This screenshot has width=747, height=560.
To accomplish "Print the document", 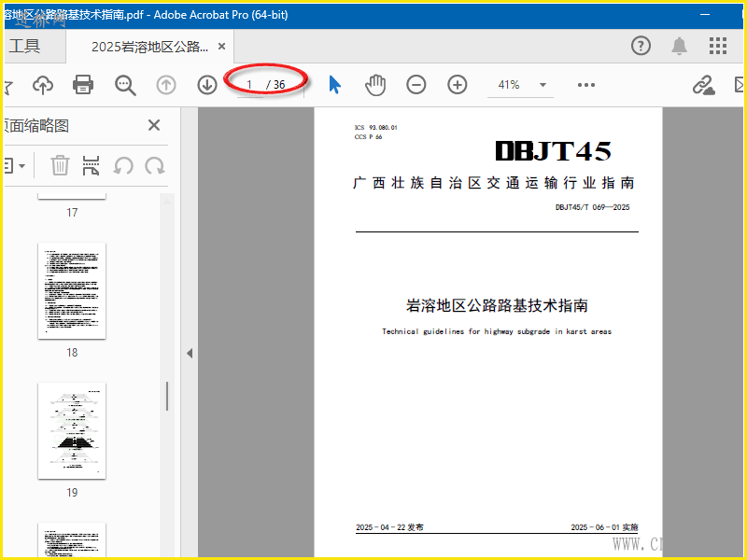I will 83,85.
